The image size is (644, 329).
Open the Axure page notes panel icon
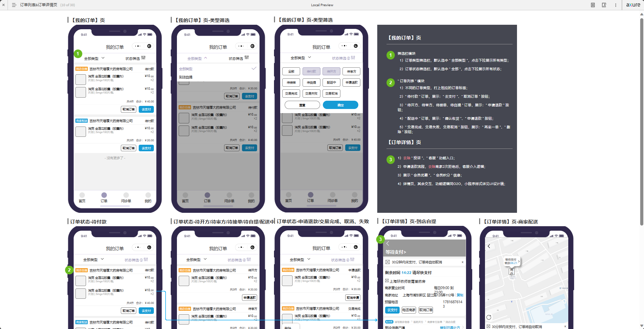pos(593,5)
